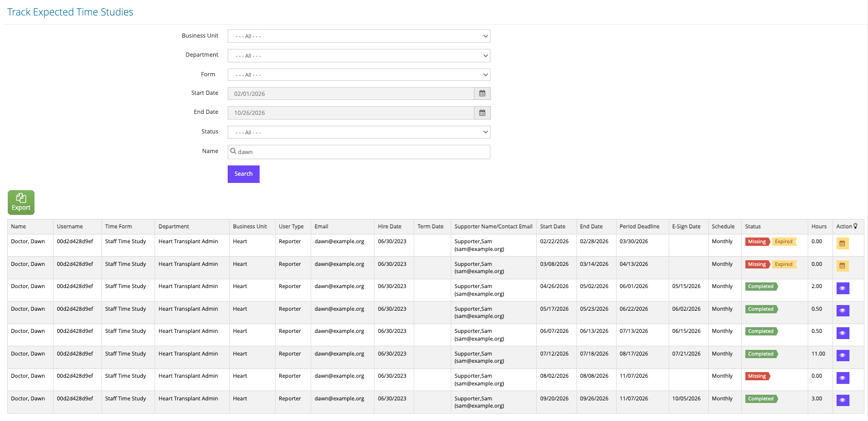This screenshot has height=421, width=868.
Task: Expand the Department dropdown
Action: coord(359,56)
